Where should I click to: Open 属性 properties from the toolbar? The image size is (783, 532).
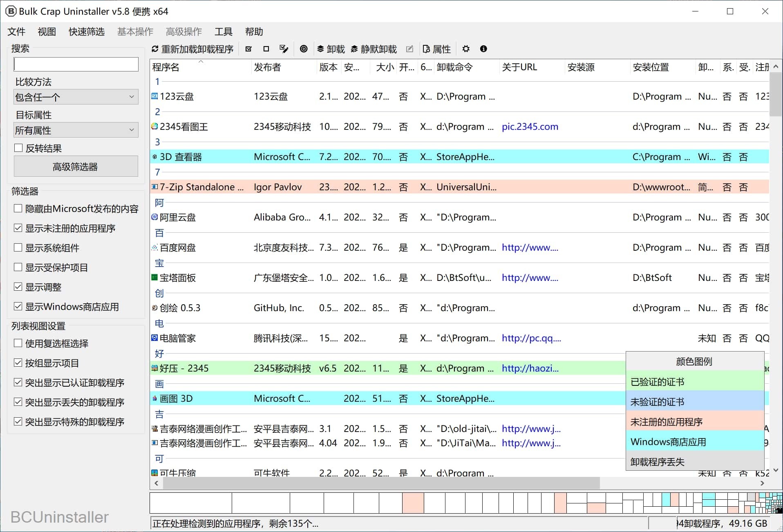436,49
